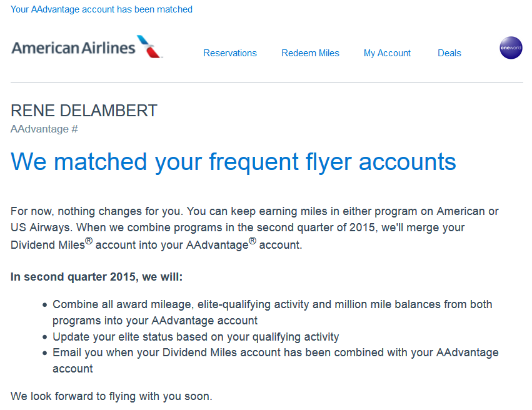Click 'Dividend Miles®' in the first paragraph
Image resolution: width=532 pixels, height=410 pixels.
50,245
